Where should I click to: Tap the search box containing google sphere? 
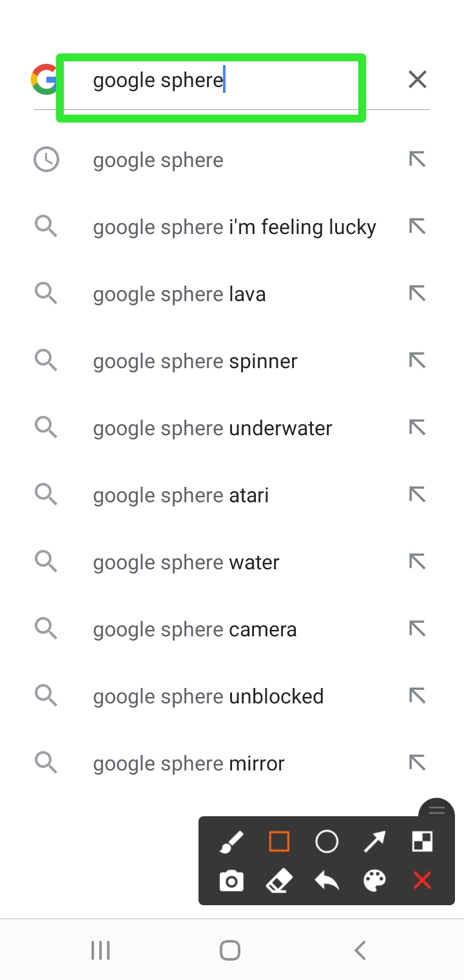pyautogui.click(x=213, y=81)
